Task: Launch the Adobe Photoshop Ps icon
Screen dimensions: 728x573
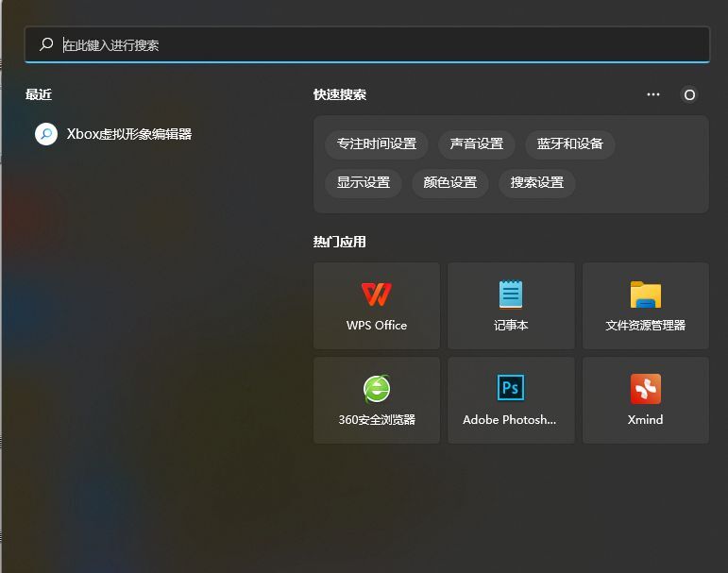Action: point(511,388)
